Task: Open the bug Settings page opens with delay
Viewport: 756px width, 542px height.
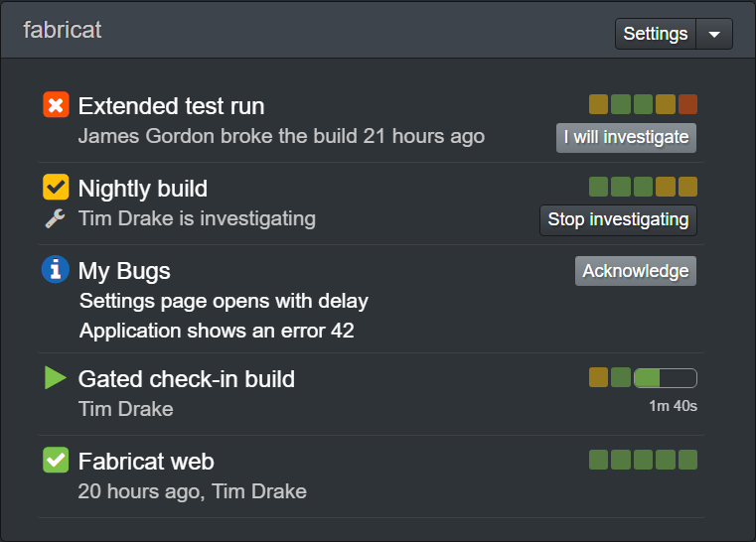Action: tap(224, 301)
